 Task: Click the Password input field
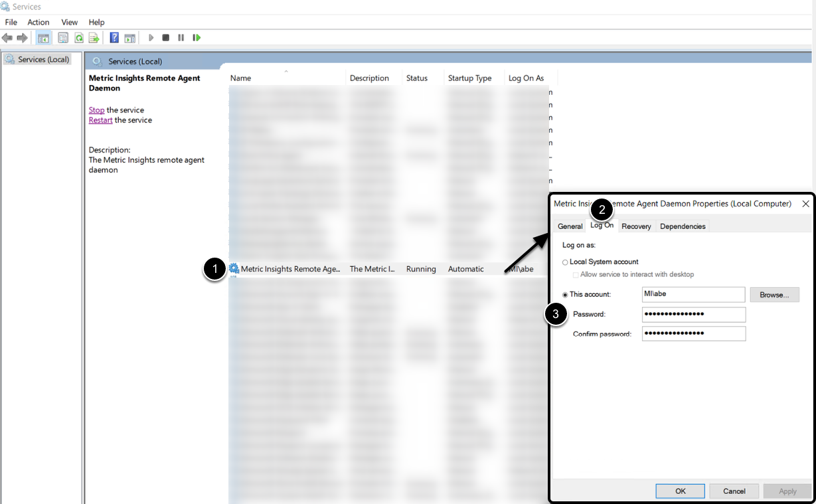[x=694, y=314]
